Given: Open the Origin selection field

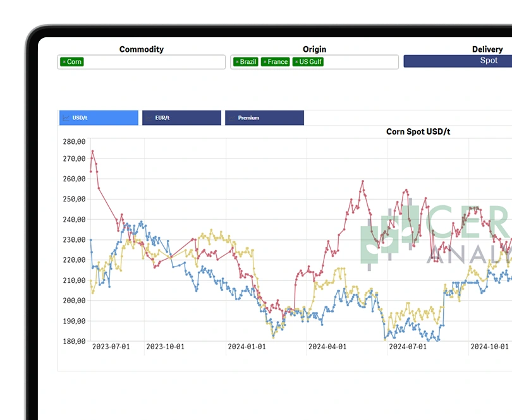Looking at the screenshot, I should (x=314, y=62).
